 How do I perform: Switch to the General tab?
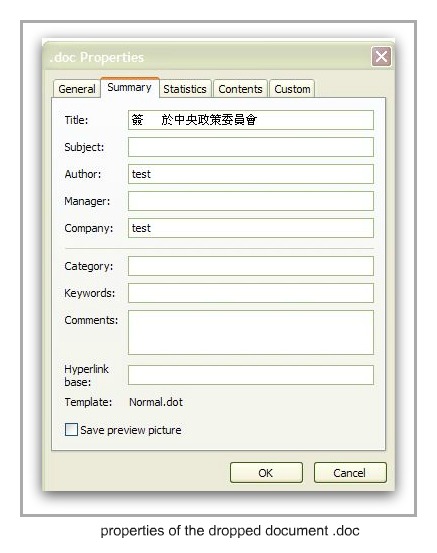click(x=77, y=89)
